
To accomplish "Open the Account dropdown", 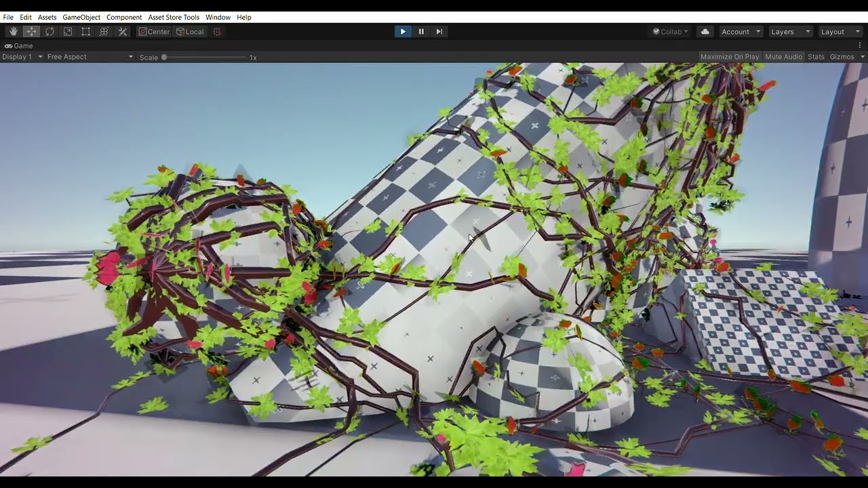I will pyautogui.click(x=741, y=32).
